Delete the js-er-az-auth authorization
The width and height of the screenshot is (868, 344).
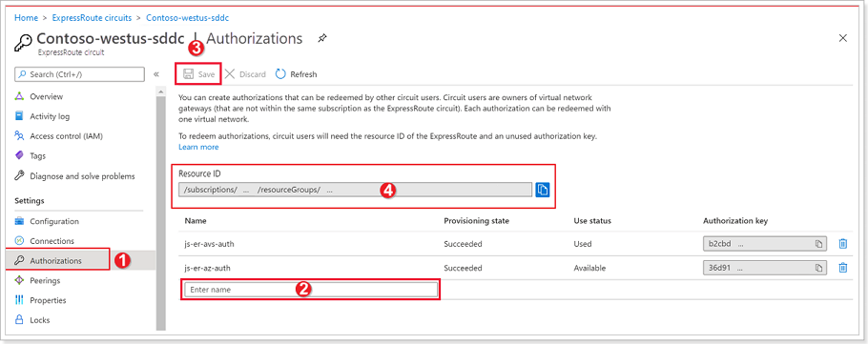tap(842, 268)
